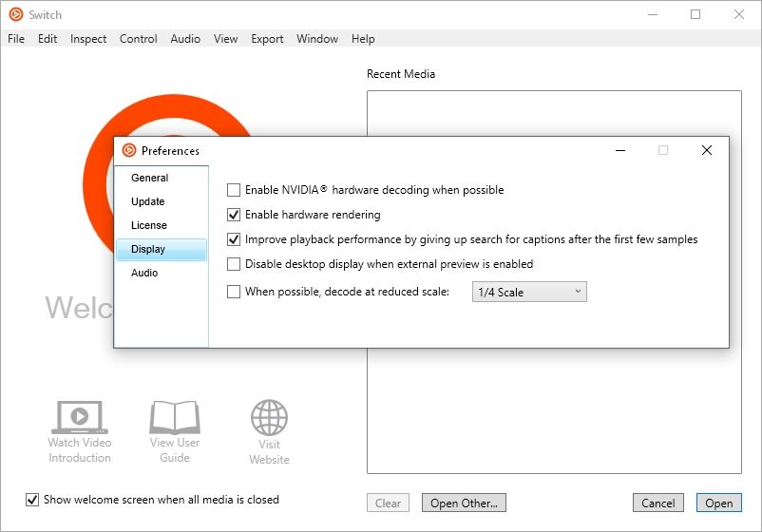The image size is (762, 532).
Task: Open the View menu
Action: click(225, 39)
